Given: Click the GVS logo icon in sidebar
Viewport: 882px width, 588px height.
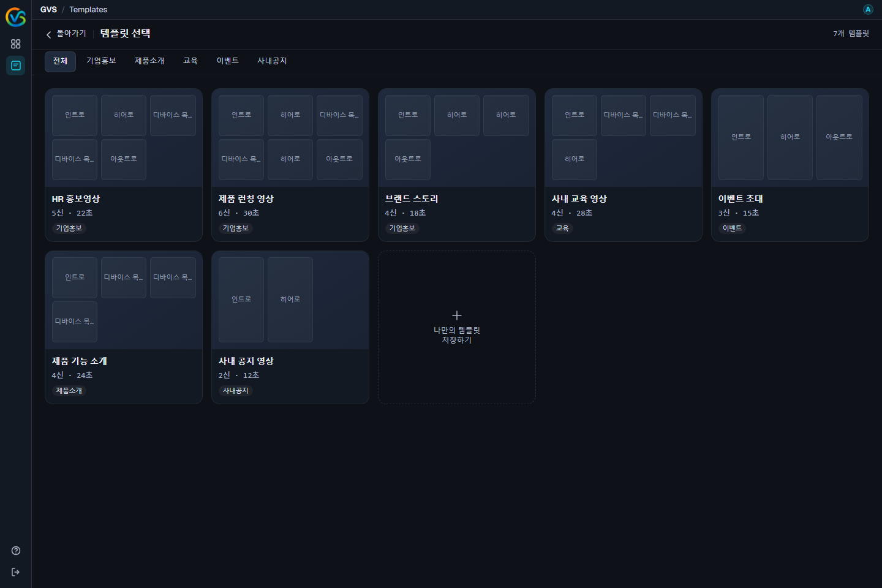Looking at the screenshot, I should (15, 17).
